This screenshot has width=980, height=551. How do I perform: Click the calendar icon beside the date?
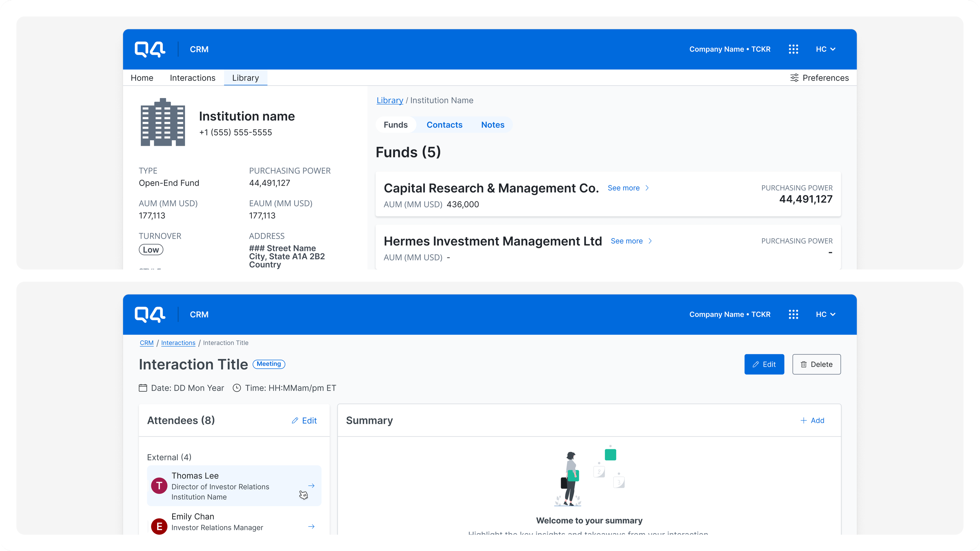click(143, 388)
